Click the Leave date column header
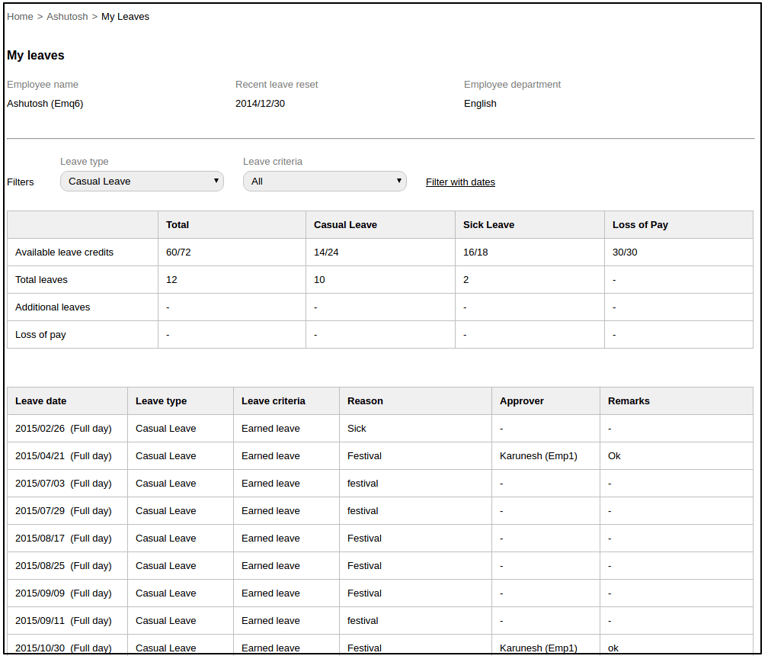Viewport: 768px width, 656px height. coord(41,401)
